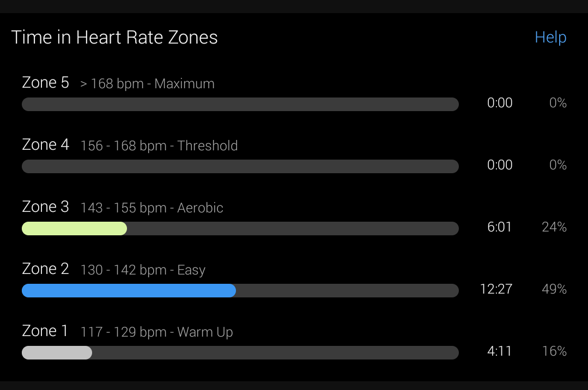This screenshot has height=390, width=588.
Task: Select the Zone 1 label
Action: pos(45,331)
